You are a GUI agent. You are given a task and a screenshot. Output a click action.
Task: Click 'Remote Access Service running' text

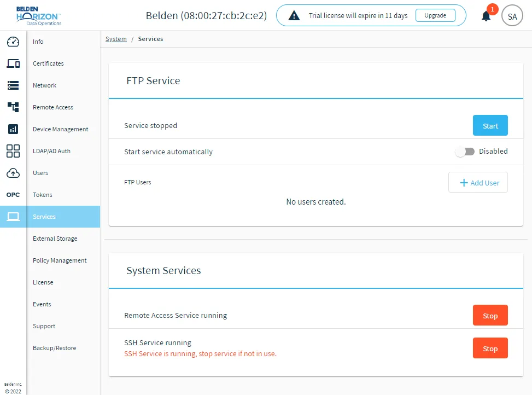[176, 315]
